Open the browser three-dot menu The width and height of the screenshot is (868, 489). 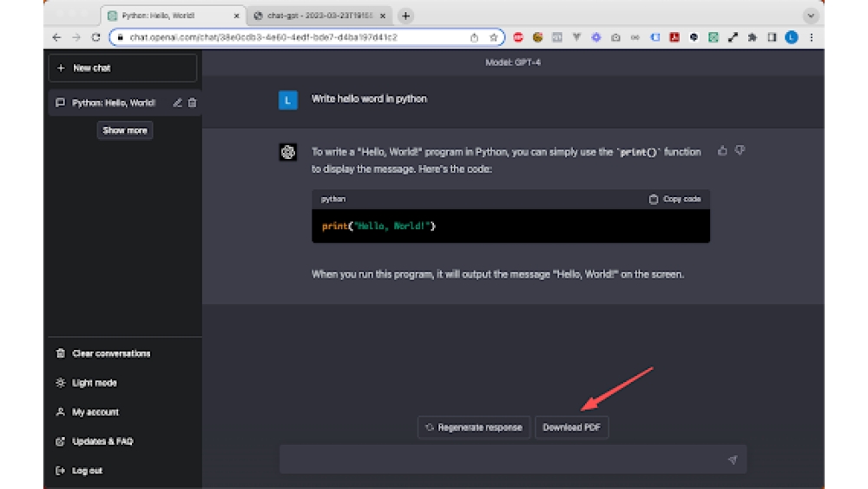(811, 37)
